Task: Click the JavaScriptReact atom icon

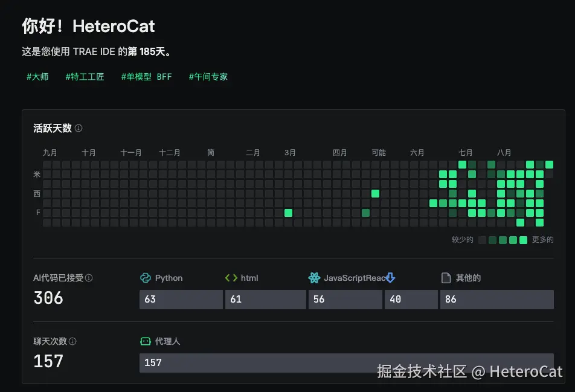Action: [314, 278]
